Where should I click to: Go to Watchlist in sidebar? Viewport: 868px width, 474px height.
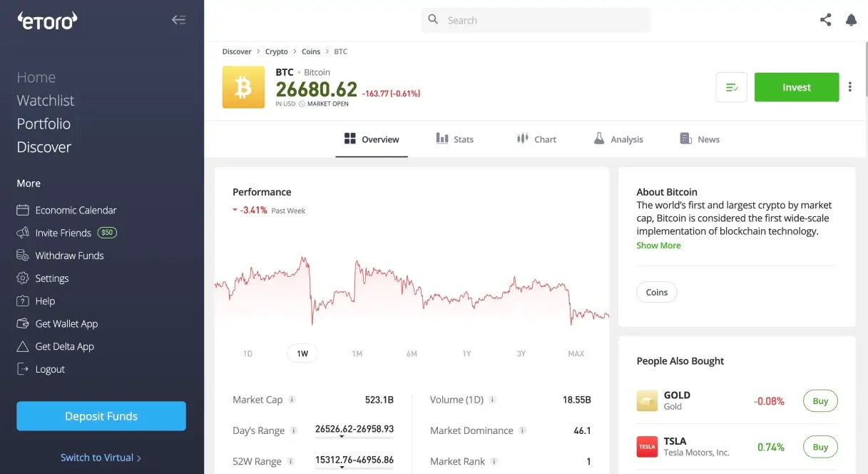point(46,101)
